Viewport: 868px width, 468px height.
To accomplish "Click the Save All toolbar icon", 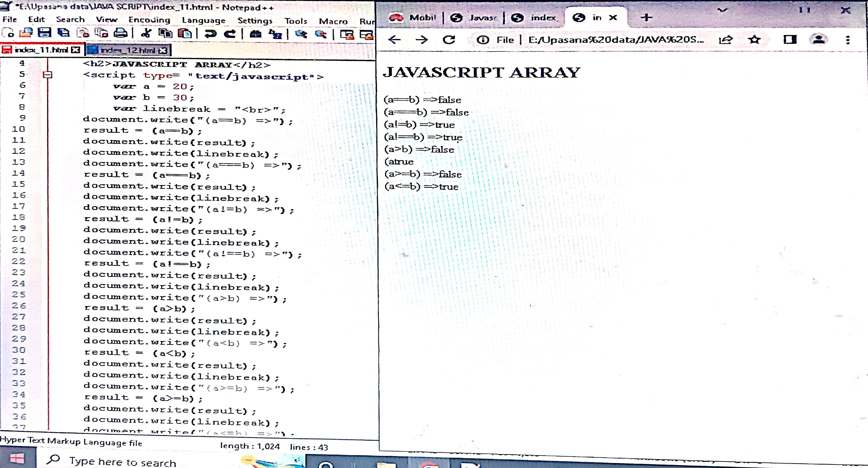I will [63, 33].
